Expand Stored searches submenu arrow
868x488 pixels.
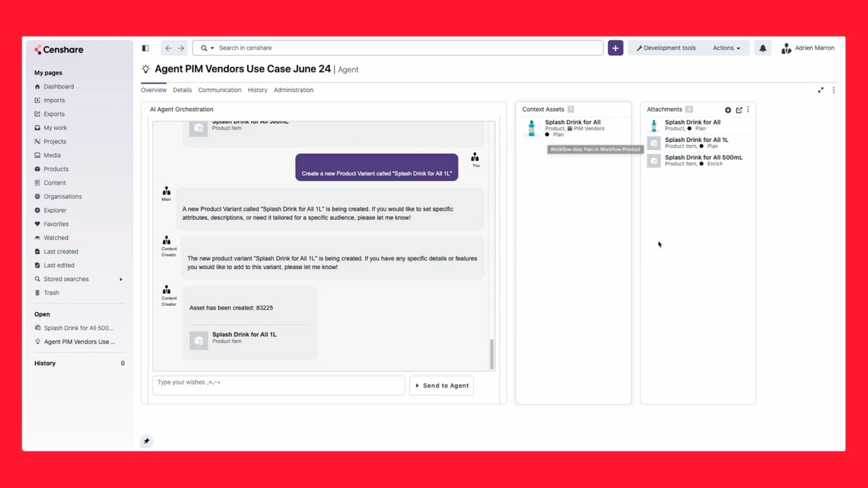(x=121, y=279)
